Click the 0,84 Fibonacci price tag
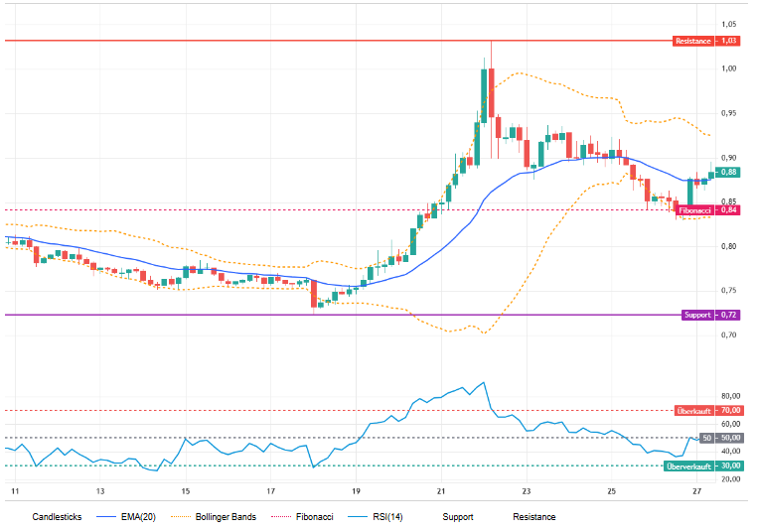The image size is (757, 532). click(x=728, y=210)
